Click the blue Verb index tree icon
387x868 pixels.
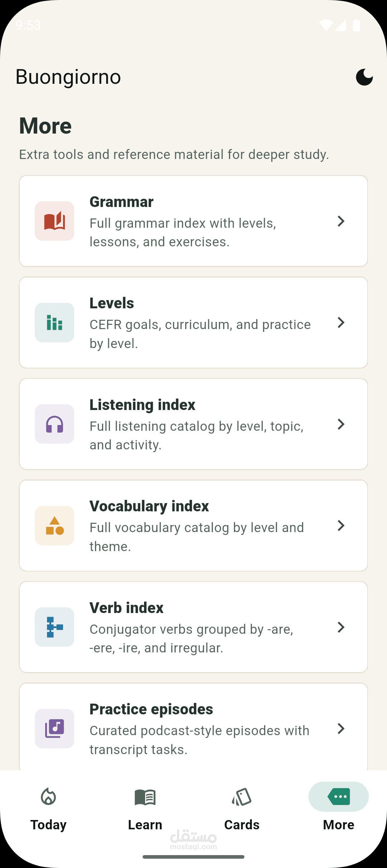(x=54, y=627)
